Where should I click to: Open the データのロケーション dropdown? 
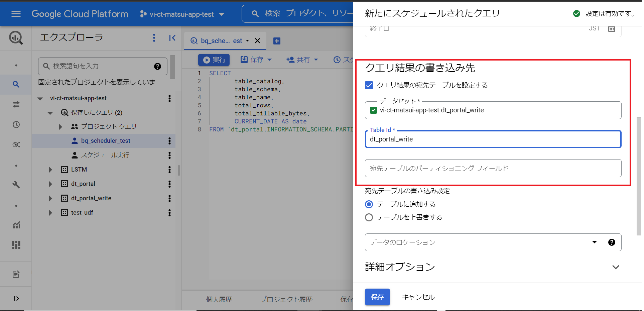click(x=595, y=242)
